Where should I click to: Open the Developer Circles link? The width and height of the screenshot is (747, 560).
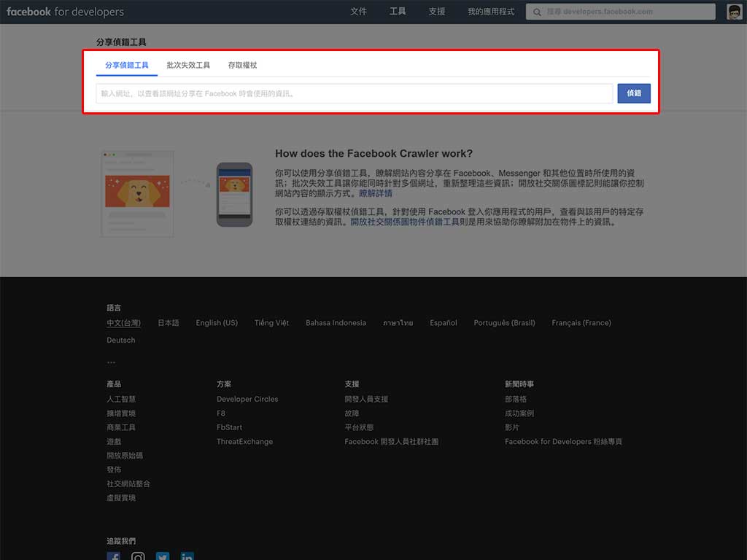247,399
